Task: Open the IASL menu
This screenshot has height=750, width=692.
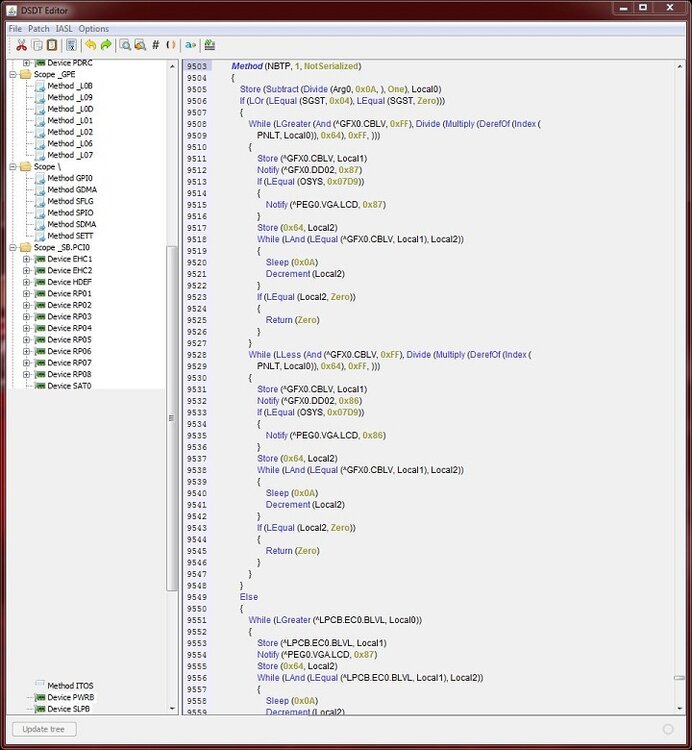Action: point(64,29)
